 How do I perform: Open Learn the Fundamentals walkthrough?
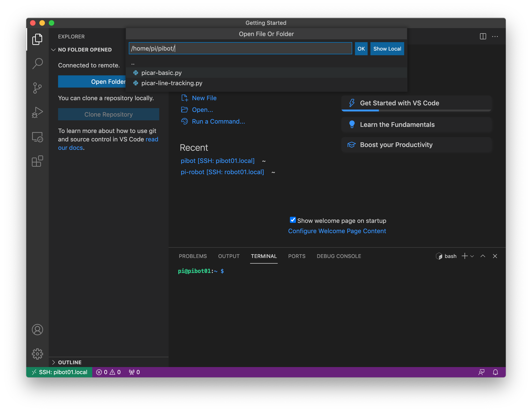[417, 125]
